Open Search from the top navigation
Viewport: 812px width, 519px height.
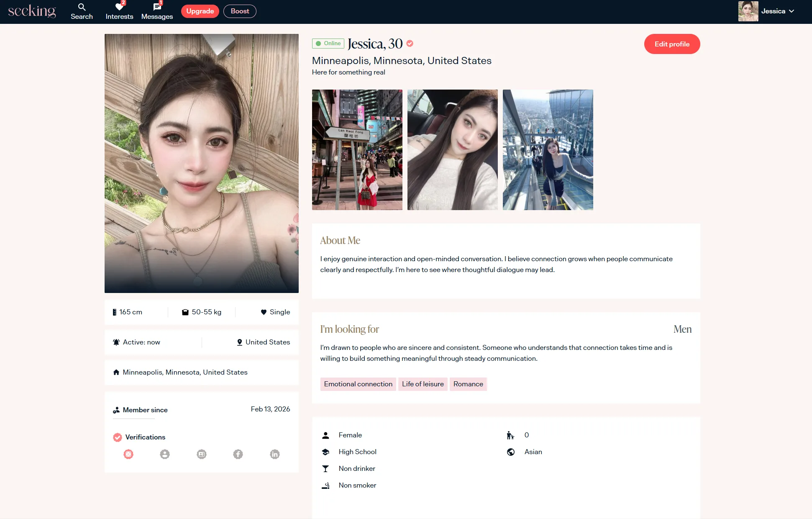click(82, 11)
